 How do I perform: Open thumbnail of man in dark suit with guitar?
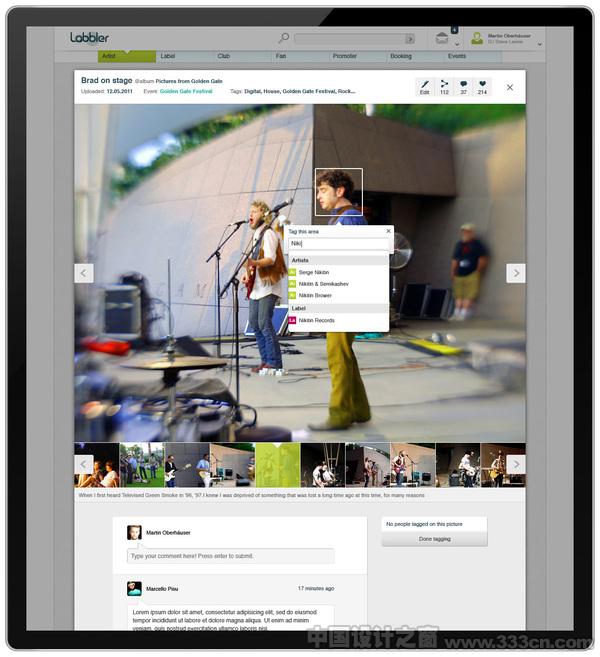click(x=187, y=465)
